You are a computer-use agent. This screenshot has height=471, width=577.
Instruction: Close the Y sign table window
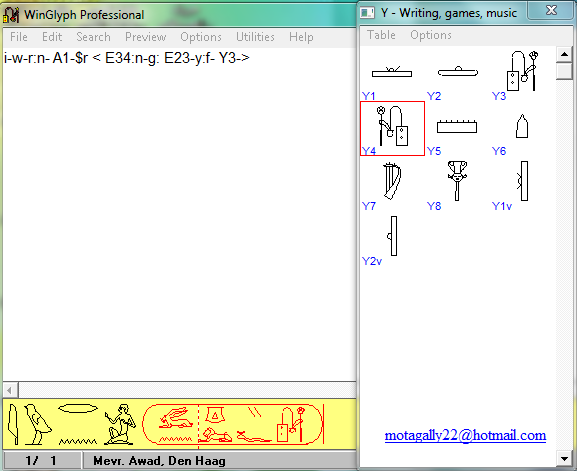click(x=551, y=10)
